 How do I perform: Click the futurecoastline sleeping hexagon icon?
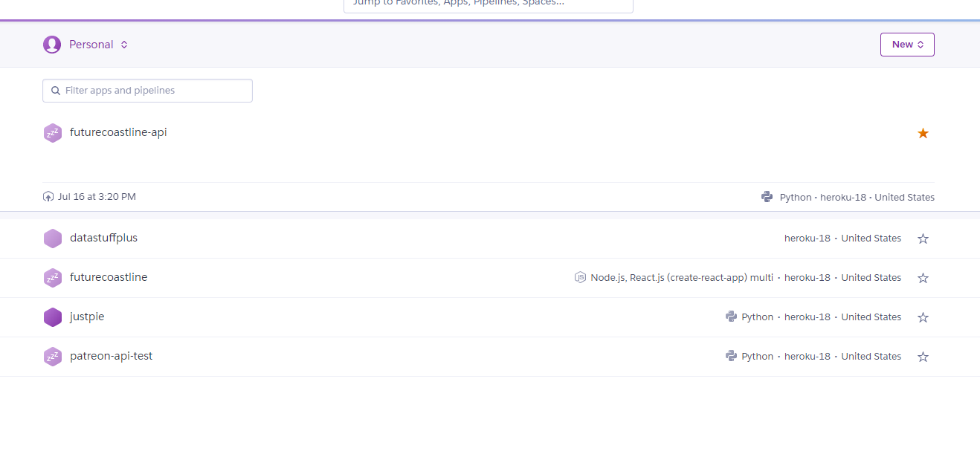click(52, 278)
